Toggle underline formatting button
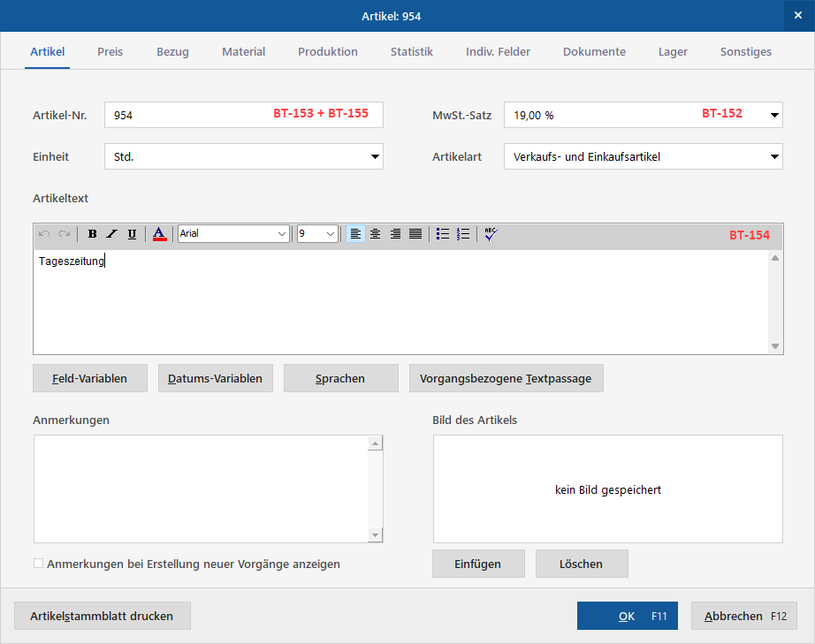This screenshot has width=815, height=644. pos(132,234)
